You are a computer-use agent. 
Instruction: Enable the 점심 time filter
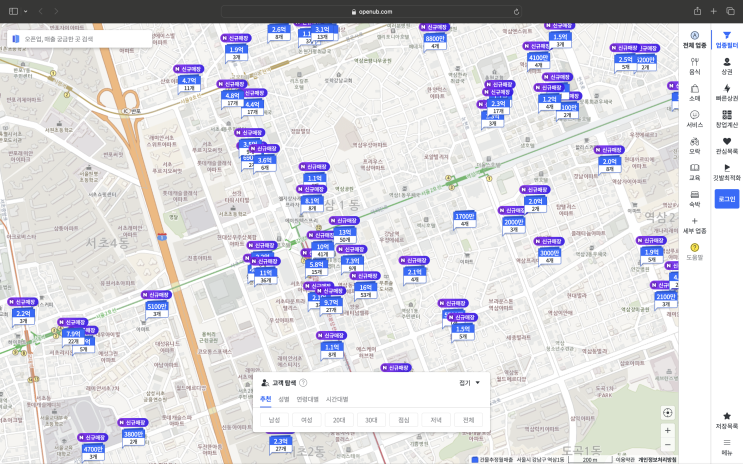[x=404, y=420]
